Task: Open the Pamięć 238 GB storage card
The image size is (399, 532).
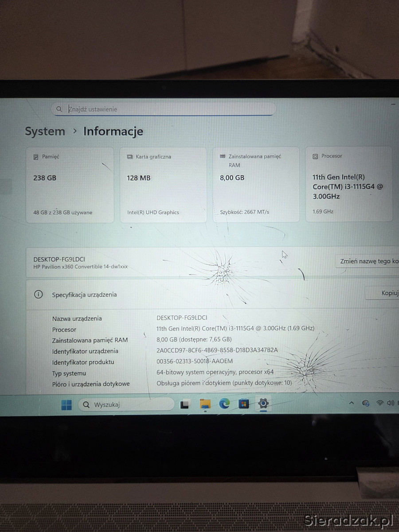Action: pos(70,184)
